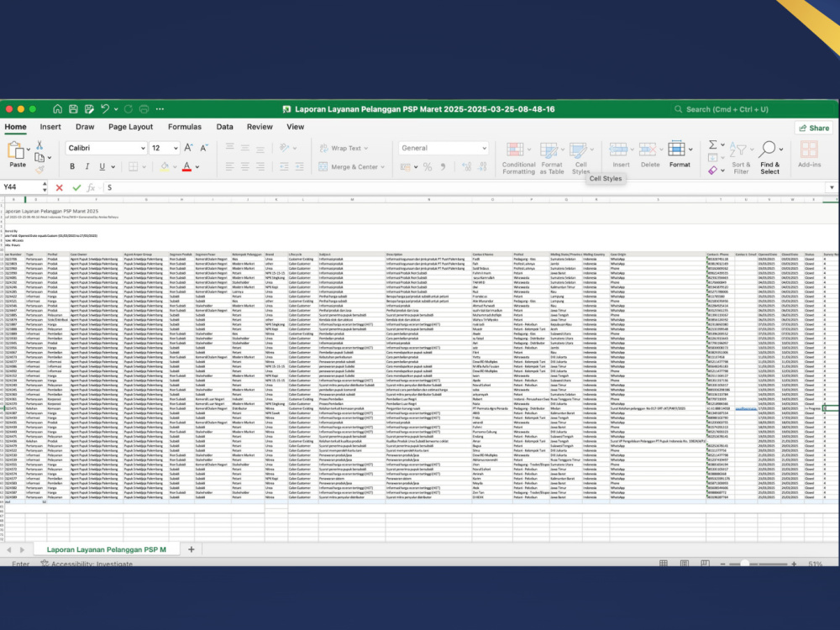Open the View ribbon tab

coord(295,127)
